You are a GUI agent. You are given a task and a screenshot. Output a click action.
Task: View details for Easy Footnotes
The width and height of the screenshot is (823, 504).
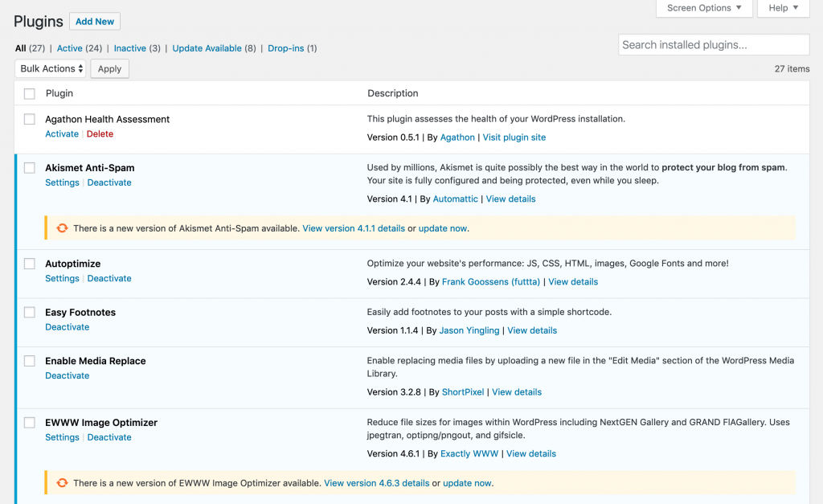(x=532, y=330)
